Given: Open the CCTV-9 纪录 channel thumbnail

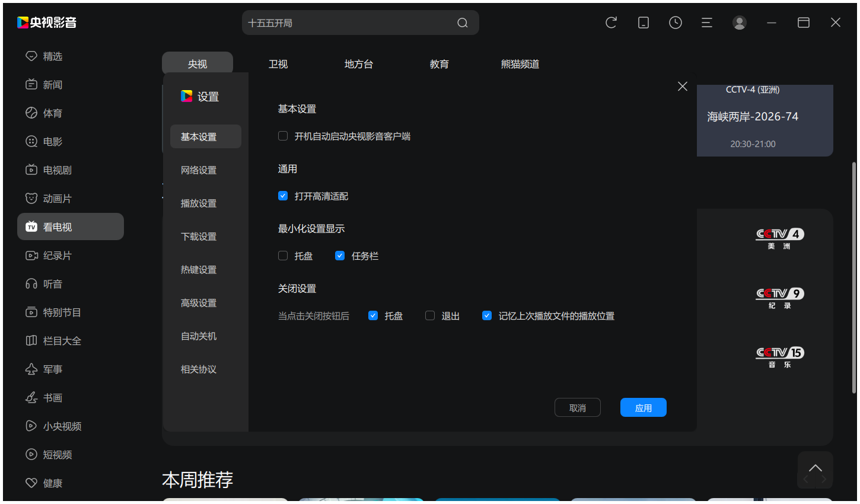Looking at the screenshot, I should [x=779, y=297].
